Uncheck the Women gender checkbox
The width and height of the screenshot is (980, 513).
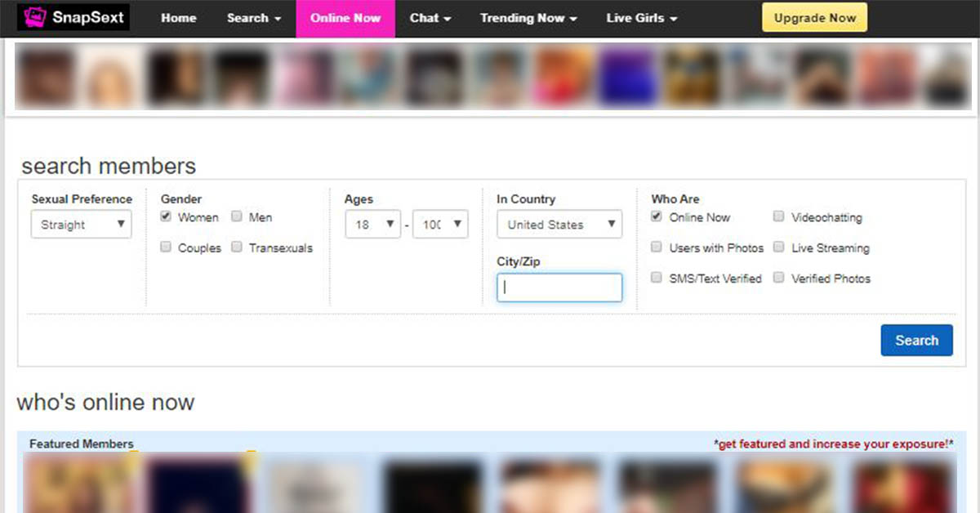point(167,217)
